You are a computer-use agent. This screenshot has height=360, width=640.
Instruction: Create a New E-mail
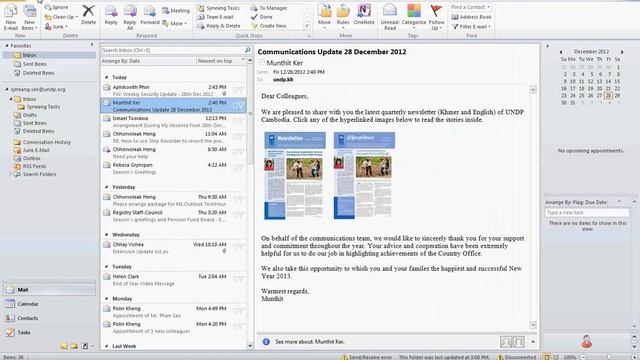click(11, 18)
